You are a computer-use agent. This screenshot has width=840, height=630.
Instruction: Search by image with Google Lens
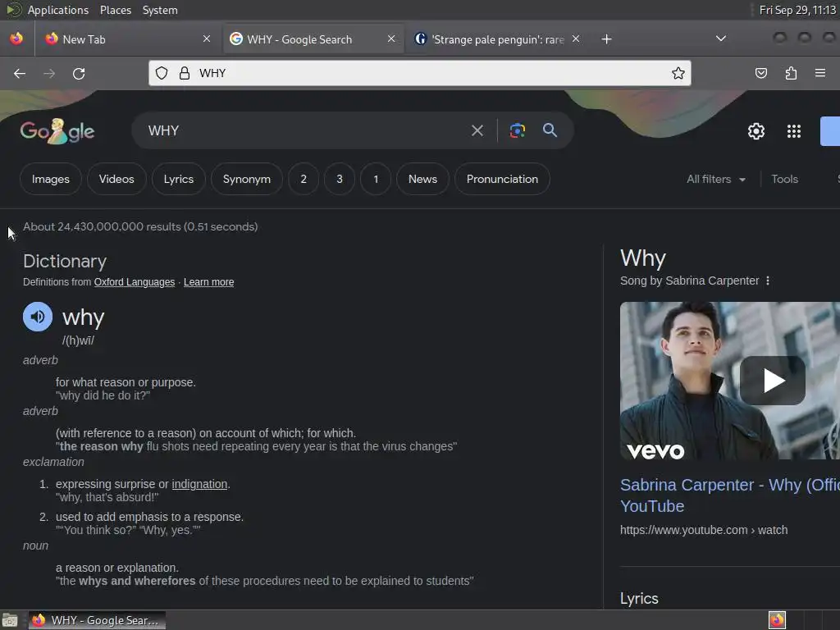coord(517,130)
